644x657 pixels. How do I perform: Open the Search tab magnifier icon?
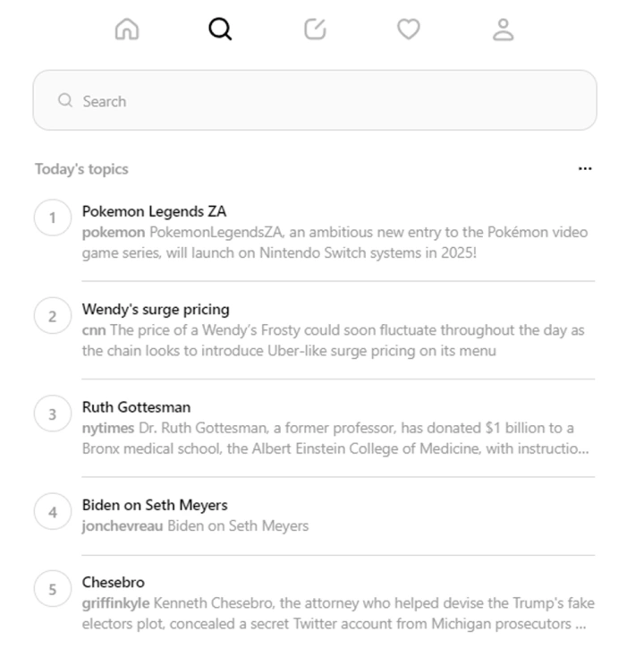220,30
